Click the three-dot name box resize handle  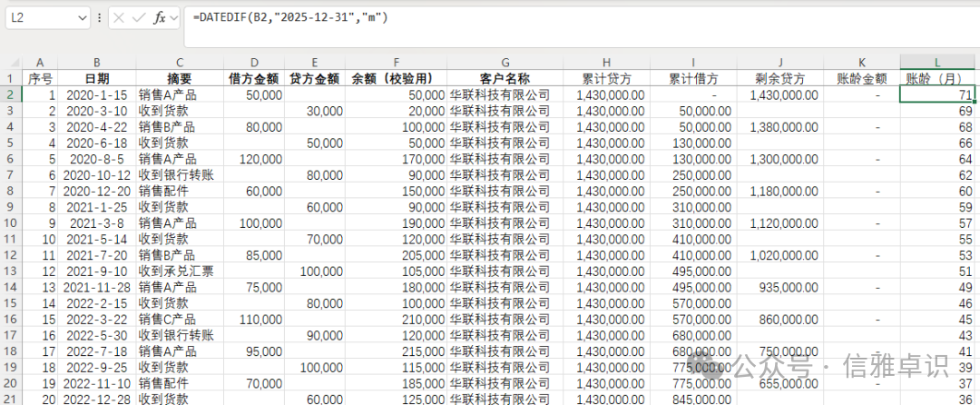[x=100, y=19]
